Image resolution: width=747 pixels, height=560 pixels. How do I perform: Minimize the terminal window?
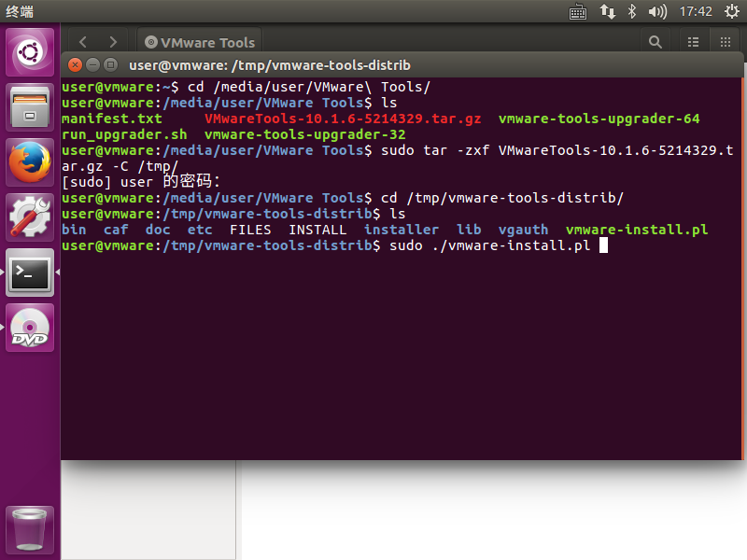(92, 64)
